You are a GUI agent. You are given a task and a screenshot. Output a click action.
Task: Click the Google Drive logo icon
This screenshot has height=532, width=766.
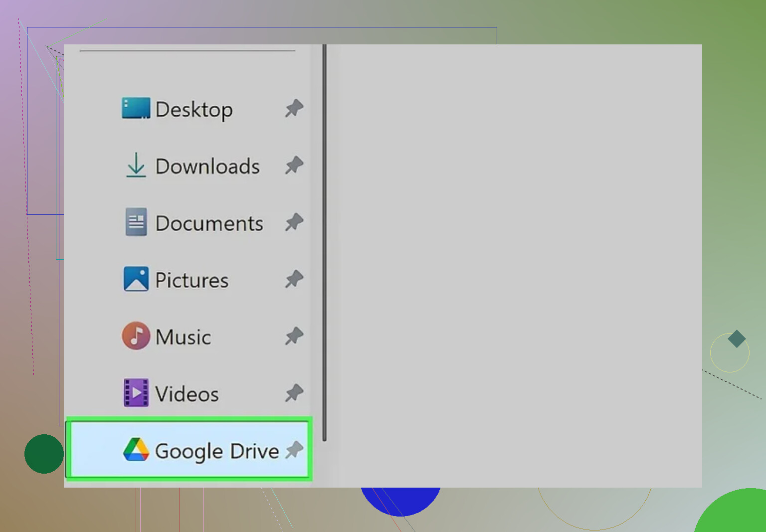click(x=136, y=449)
